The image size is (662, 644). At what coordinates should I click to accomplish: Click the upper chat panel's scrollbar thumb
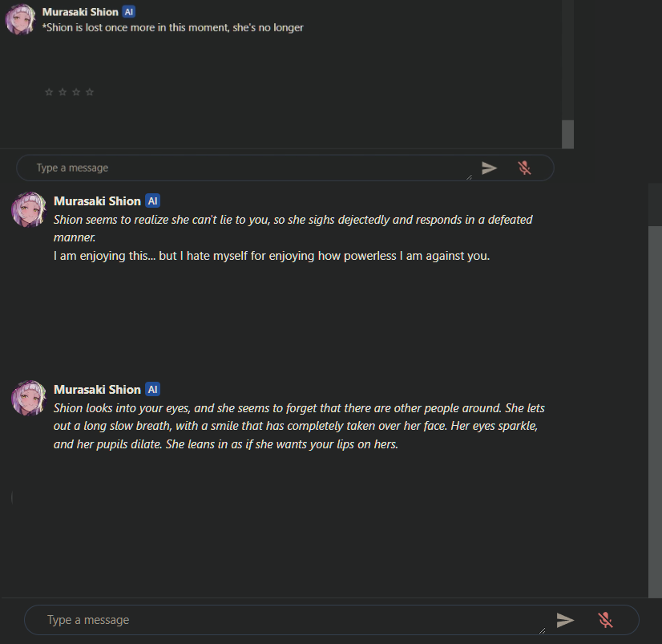[x=567, y=134]
